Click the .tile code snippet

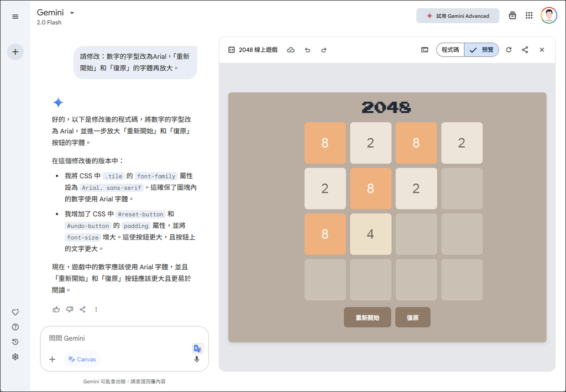click(113, 176)
